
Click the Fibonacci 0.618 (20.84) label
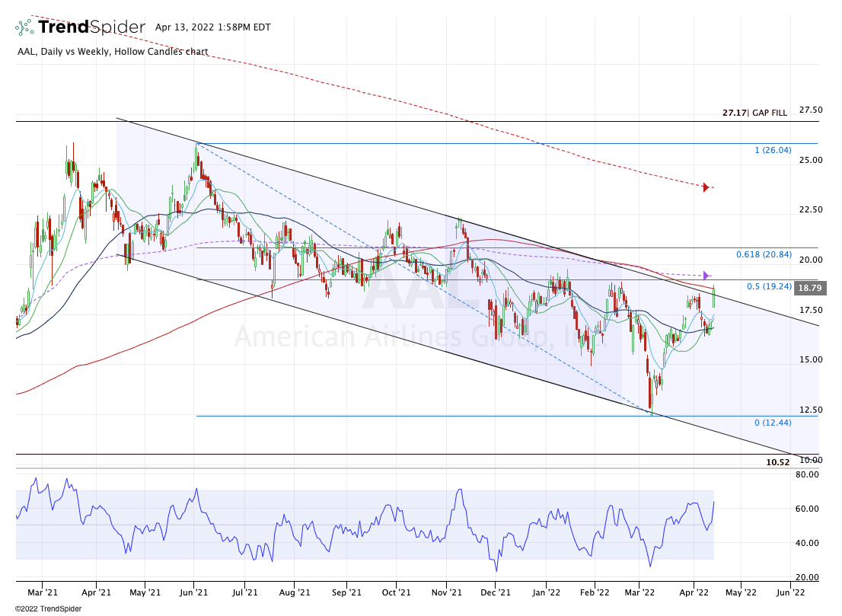point(764,254)
